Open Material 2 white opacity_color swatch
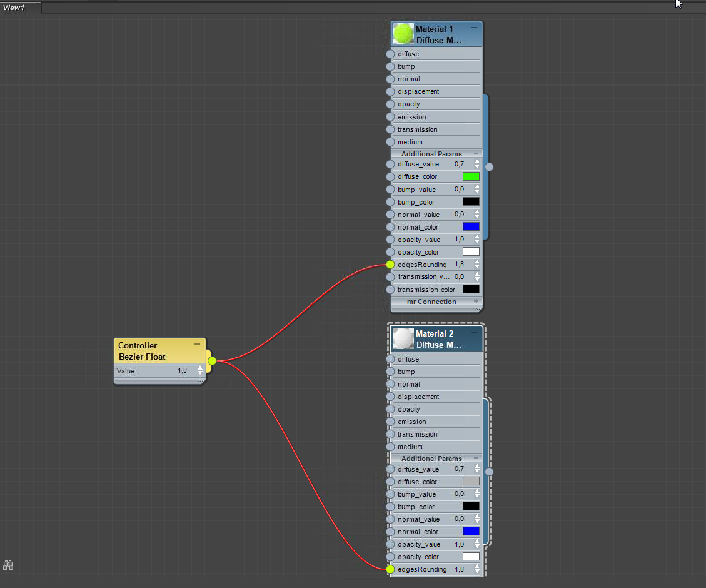 tap(471, 557)
